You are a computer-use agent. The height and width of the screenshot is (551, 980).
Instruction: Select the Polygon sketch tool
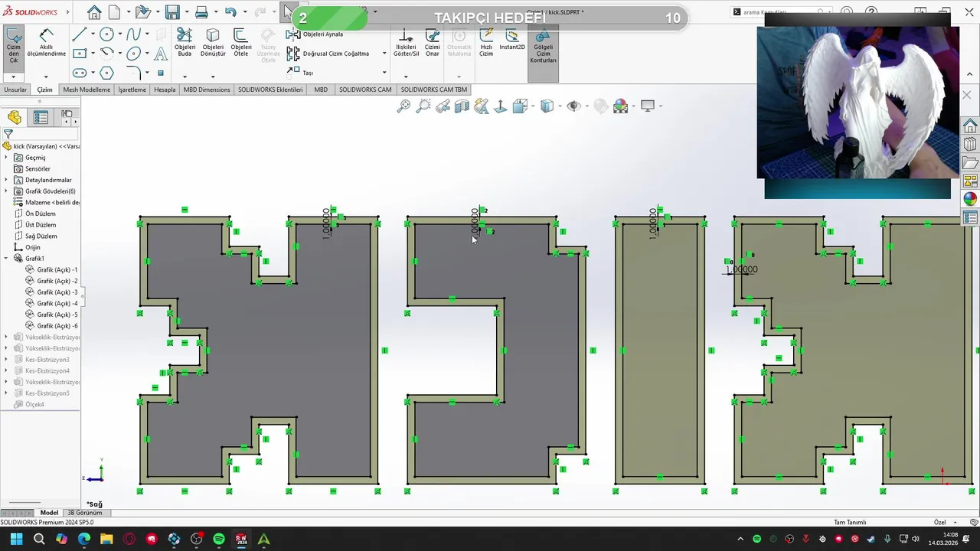106,73
